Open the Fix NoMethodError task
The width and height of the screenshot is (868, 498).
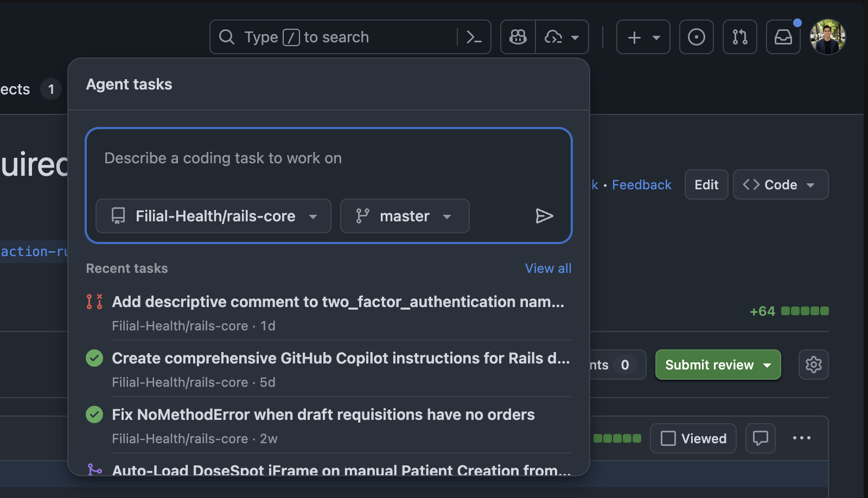323,414
